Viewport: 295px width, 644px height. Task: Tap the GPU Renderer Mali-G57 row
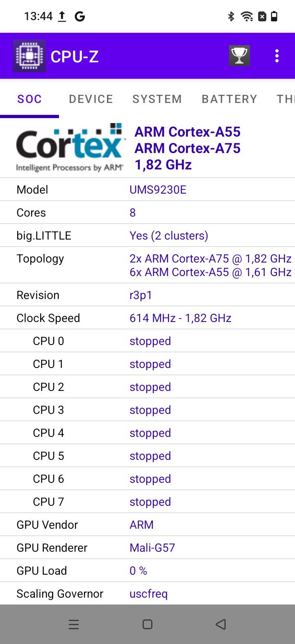tap(147, 548)
